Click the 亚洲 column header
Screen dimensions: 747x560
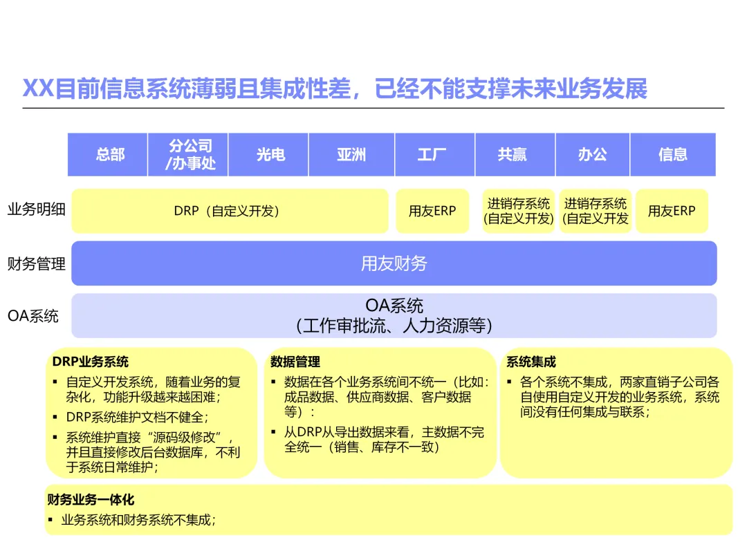[351, 155]
